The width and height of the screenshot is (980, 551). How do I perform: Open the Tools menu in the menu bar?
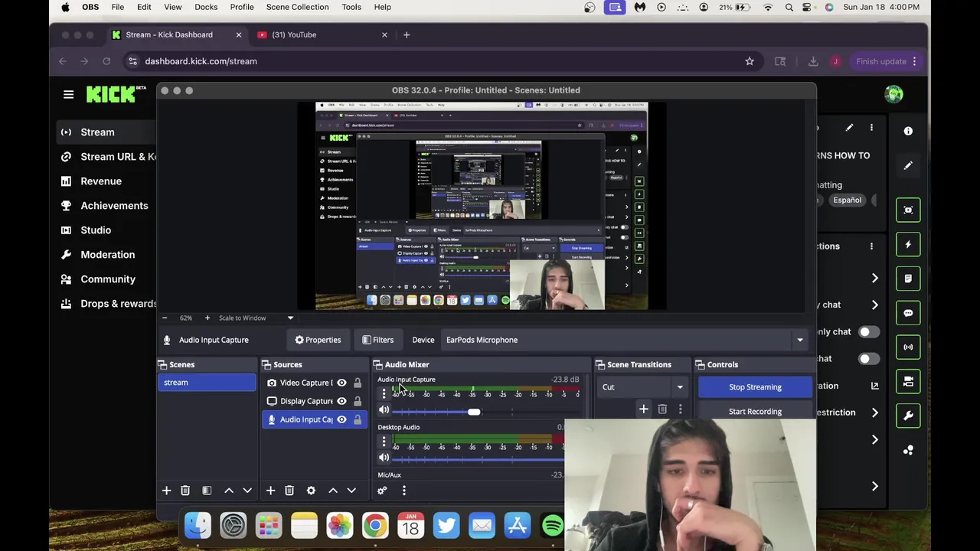[x=351, y=7]
